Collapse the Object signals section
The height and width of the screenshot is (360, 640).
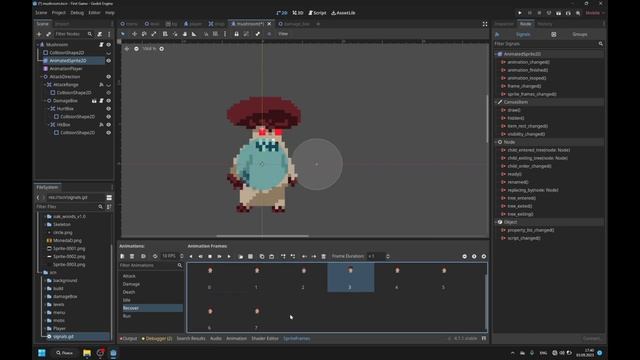(x=496, y=222)
